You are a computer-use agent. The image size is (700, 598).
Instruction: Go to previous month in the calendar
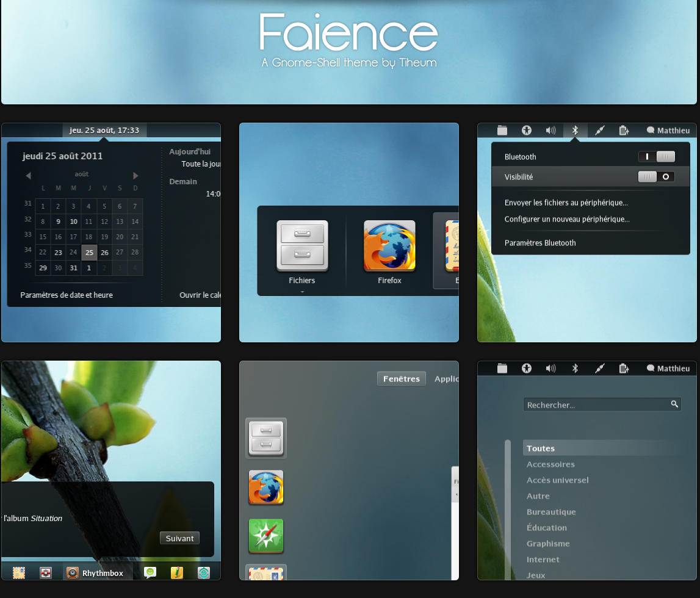coord(28,175)
